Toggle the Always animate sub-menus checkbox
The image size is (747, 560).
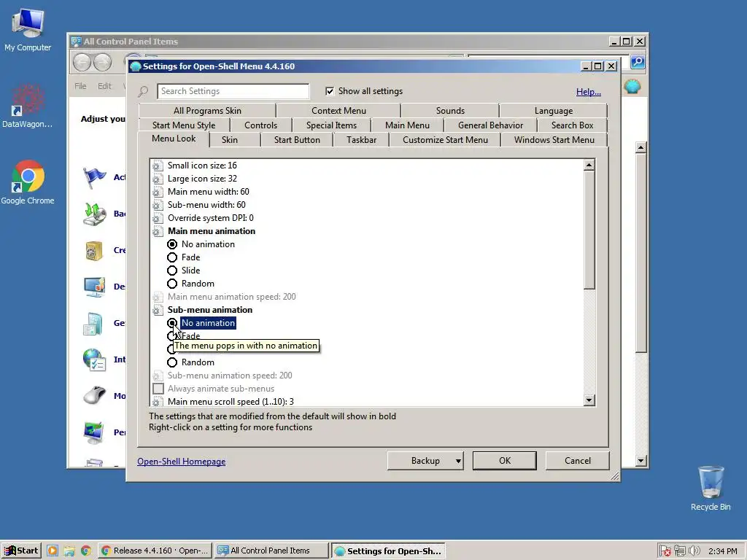[x=158, y=389]
